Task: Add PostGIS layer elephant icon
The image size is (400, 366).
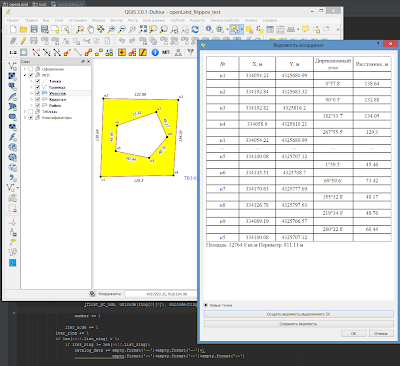Action: tap(12, 86)
